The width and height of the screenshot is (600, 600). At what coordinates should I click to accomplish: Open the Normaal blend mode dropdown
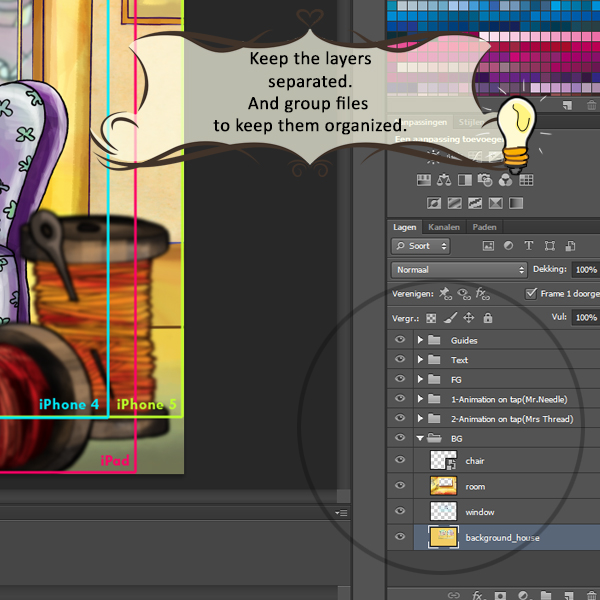458,270
